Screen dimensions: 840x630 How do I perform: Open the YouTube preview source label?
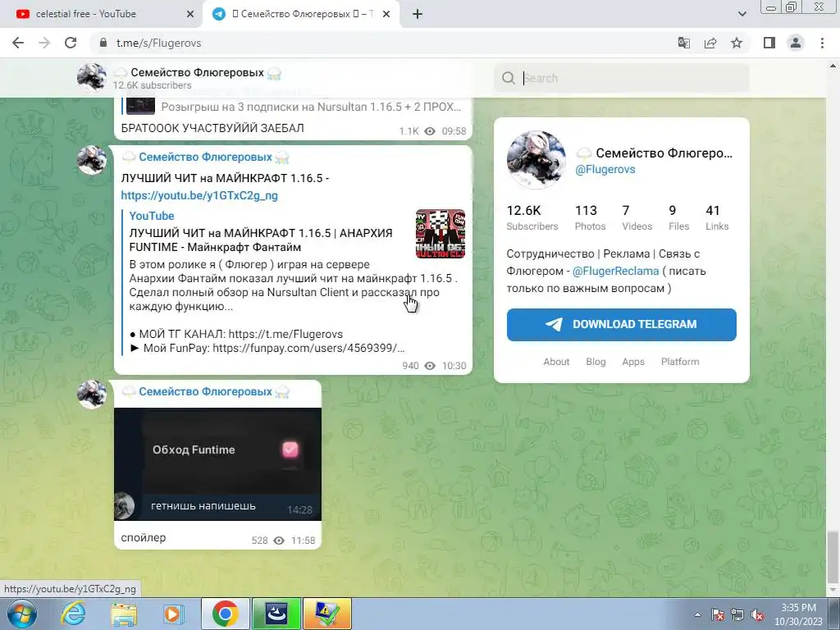[x=152, y=216]
